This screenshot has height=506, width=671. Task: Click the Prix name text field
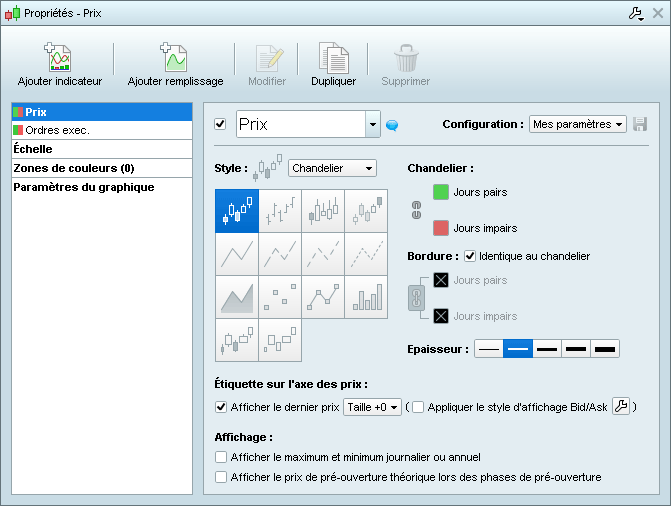pyautogui.click(x=301, y=124)
